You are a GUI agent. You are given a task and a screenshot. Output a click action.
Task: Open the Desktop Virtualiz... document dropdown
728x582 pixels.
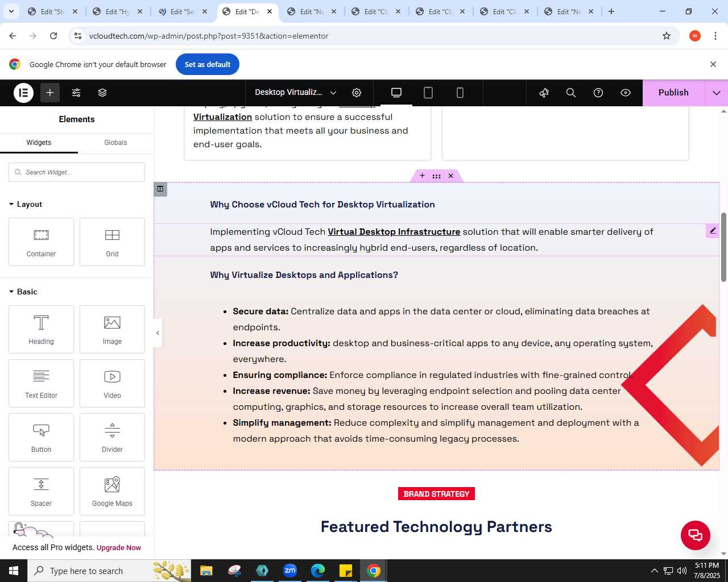[x=295, y=93]
